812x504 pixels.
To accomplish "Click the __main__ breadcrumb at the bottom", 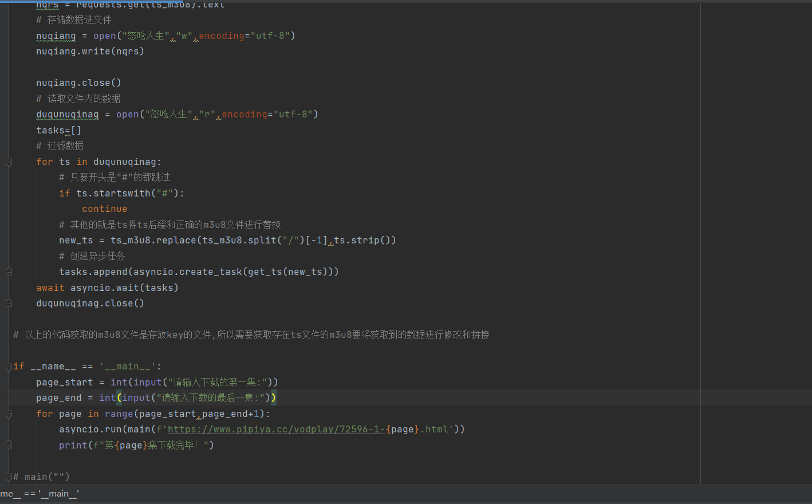I will pyautogui.click(x=40, y=494).
